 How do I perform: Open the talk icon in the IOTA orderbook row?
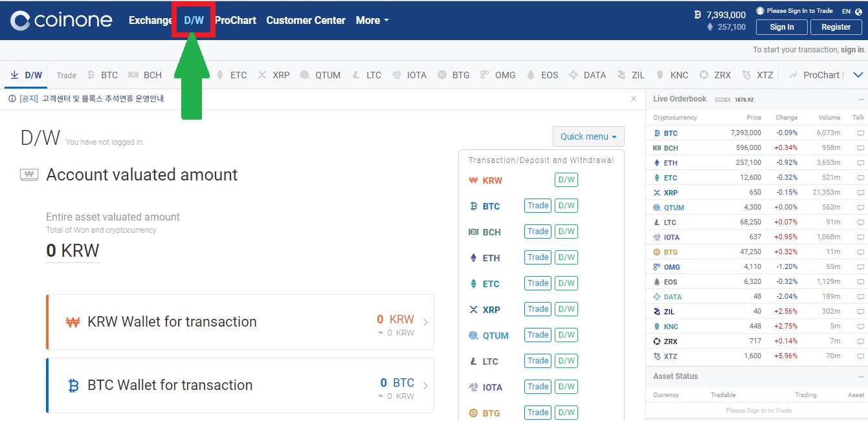tap(860, 237)
